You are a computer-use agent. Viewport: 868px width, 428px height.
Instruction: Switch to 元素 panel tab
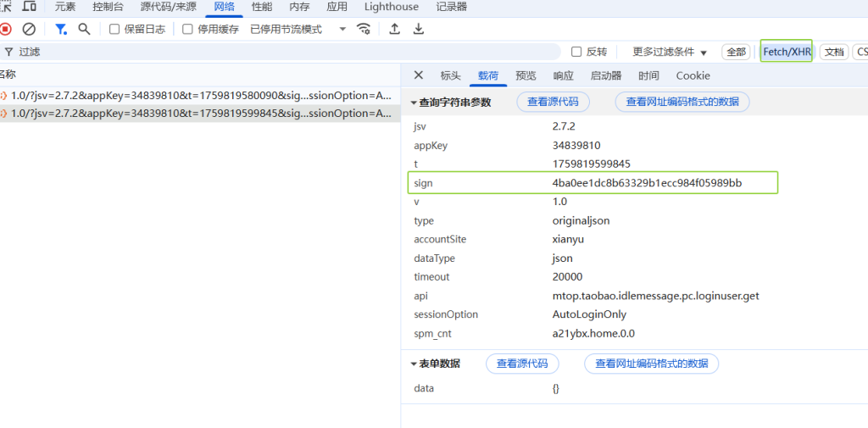(65, 7)
